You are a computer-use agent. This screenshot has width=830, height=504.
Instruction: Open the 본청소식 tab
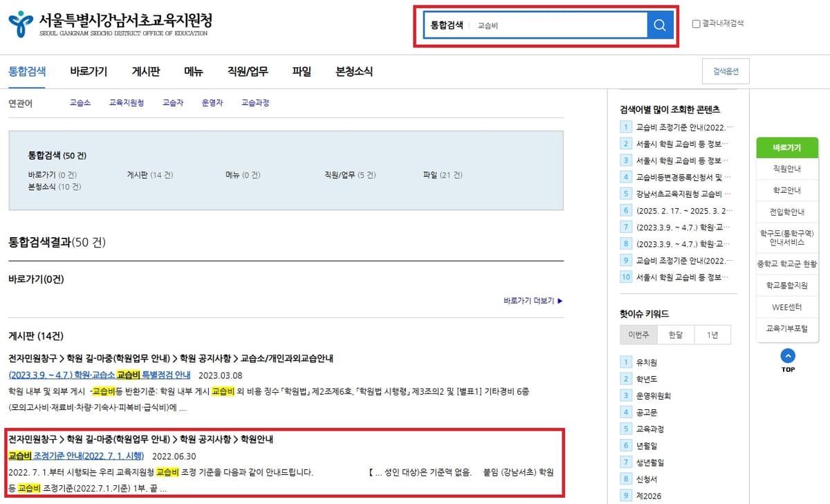pos(353,71)
